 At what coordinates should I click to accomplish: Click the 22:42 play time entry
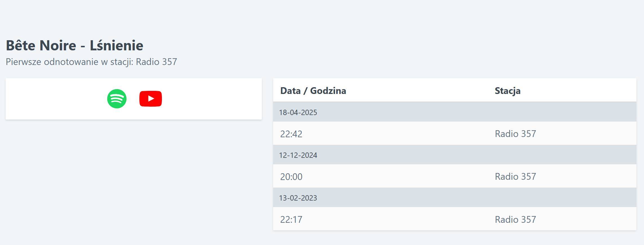(x=291, y=134)
